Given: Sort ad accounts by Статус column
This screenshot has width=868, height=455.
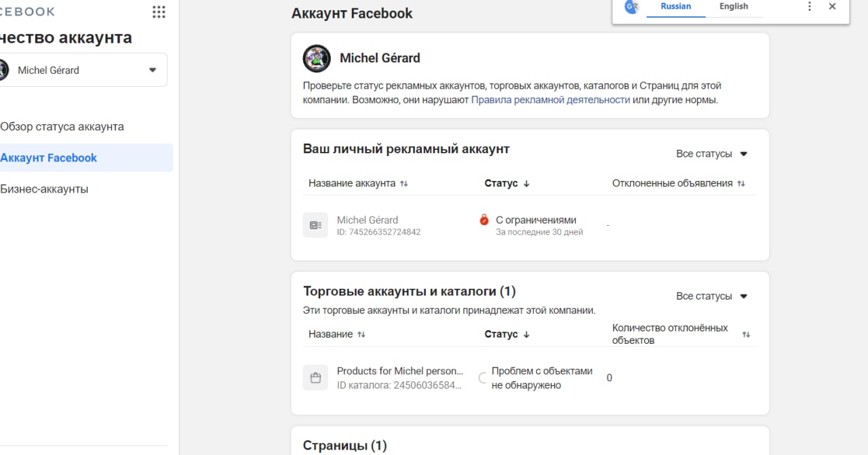Looking at the screenshot, I should pos(507,183).
